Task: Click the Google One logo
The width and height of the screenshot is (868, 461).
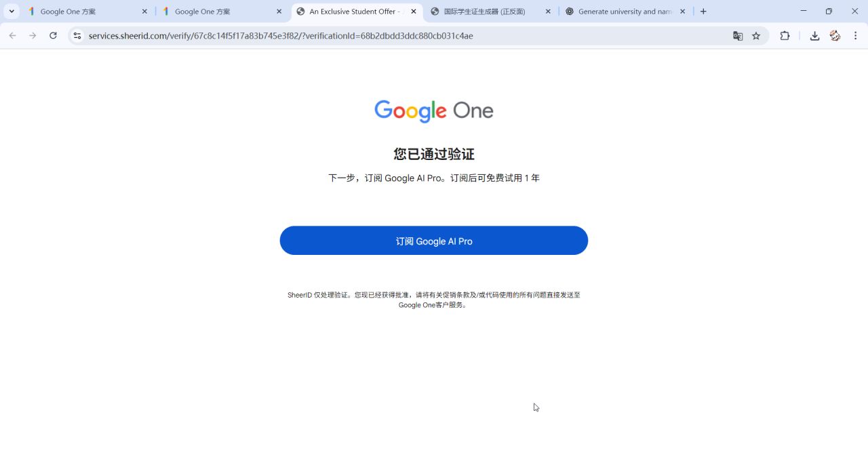Action: (434, 111)
